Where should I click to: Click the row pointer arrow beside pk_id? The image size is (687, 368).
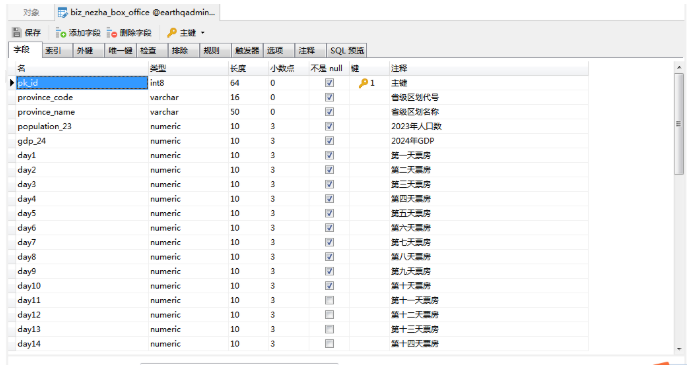pyautogui.click(x=12, y=83)
